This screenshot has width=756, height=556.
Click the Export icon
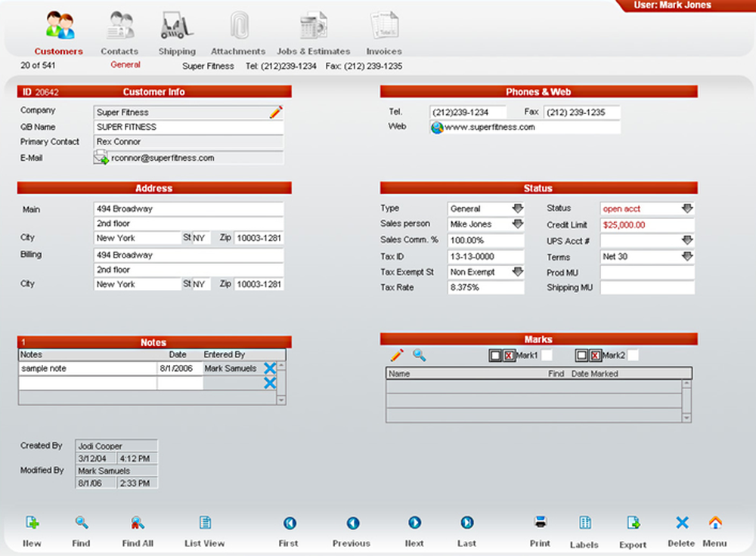633,522
